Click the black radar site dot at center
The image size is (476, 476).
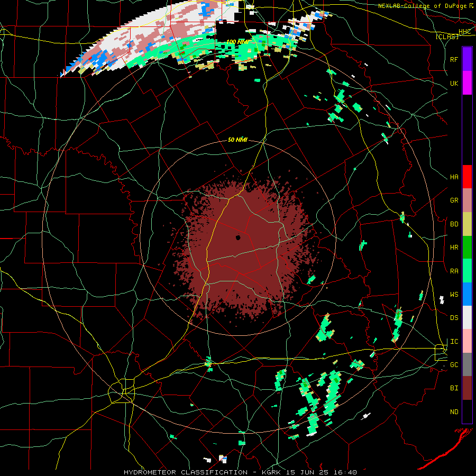coord(237,237)
